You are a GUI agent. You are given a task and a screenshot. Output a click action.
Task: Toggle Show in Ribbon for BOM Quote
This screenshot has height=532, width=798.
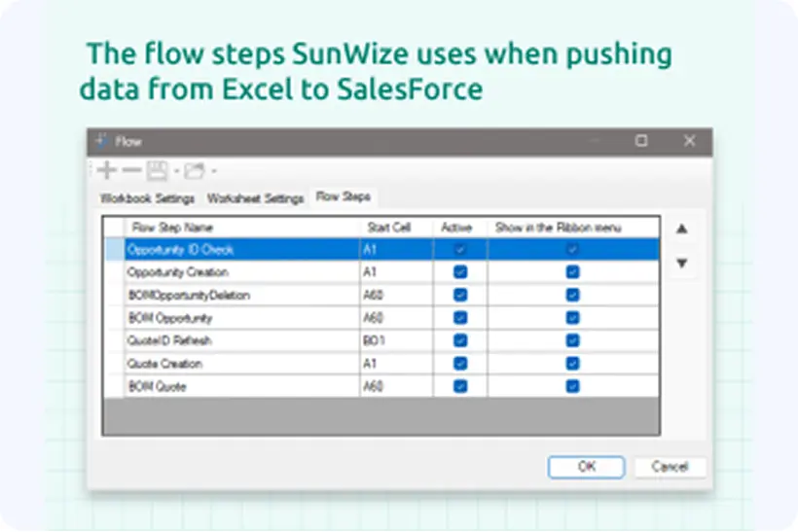573,386
